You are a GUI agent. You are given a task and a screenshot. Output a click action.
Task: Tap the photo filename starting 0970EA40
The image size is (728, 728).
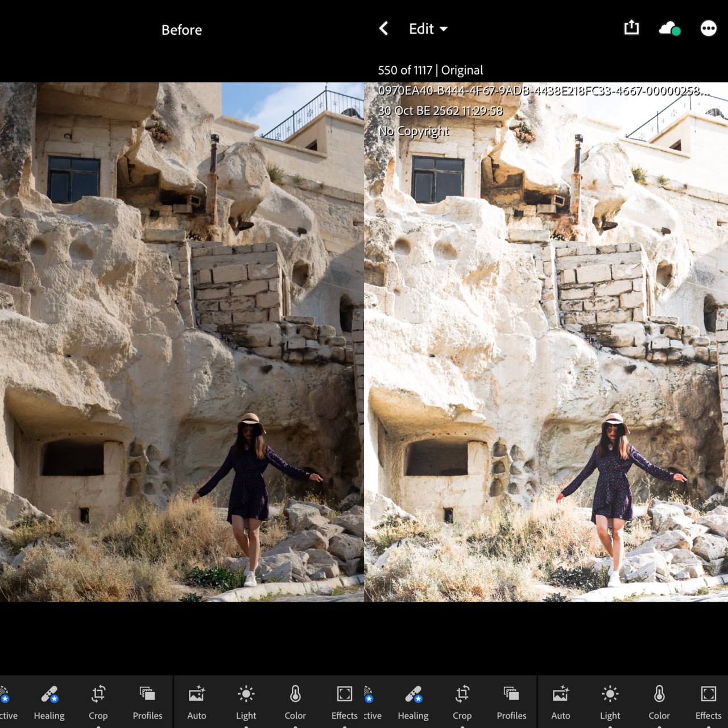pyautogui.click(x=544, y=90)
